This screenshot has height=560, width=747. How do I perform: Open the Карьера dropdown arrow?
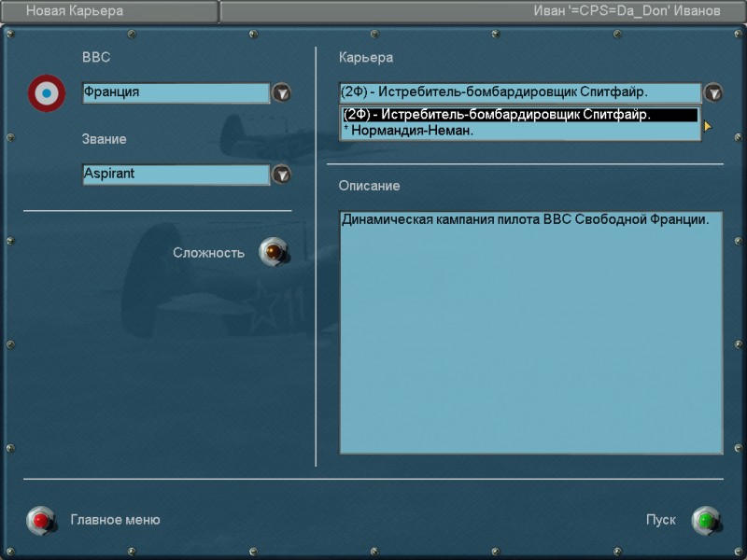tap(713, 92)
